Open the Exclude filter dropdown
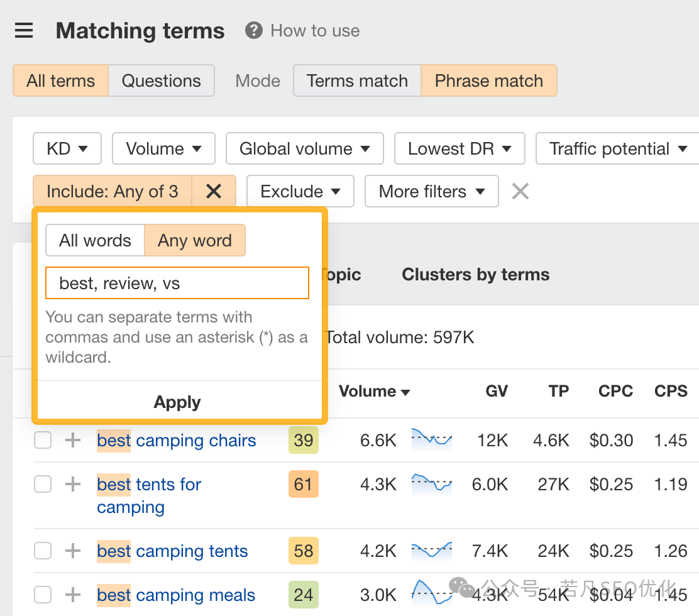This screenshot has width=699, height=616. coord(300,191)
